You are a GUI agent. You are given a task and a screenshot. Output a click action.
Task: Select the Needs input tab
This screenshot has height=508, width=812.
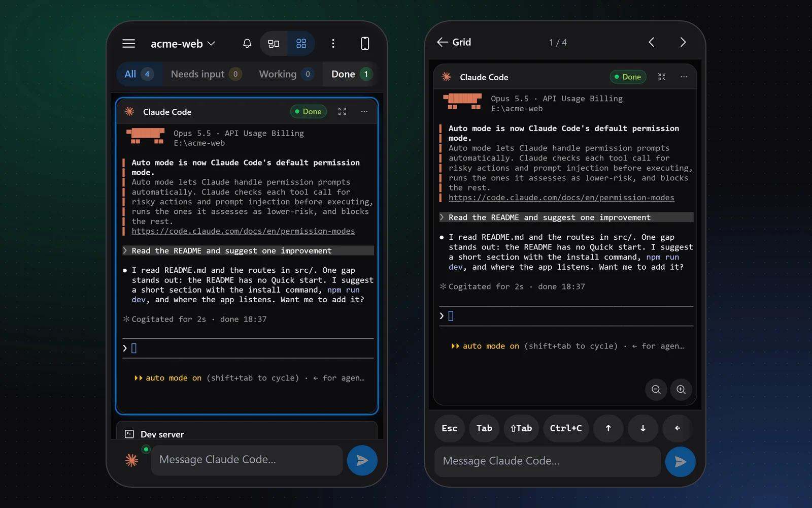[206, 74]
